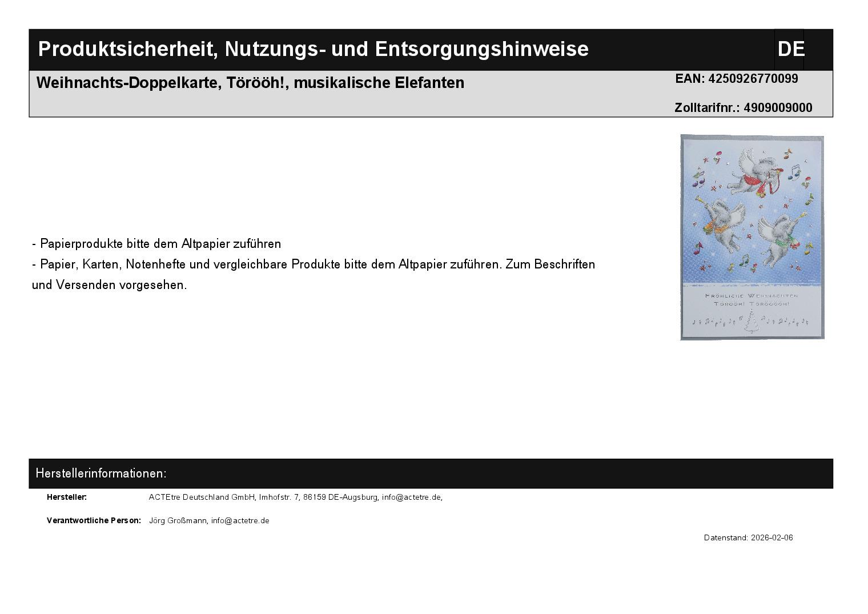This screenshot has height=614, width=868.
Task: Click the "Papier, Karten, Notenhefte" disposal line
Action: click(x=314, y=264)
